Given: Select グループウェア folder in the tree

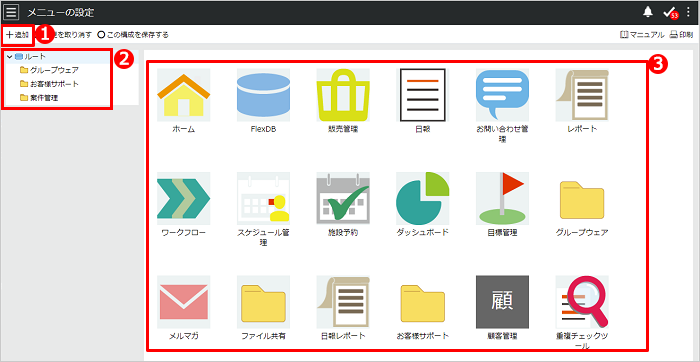Looking at the screenshot, I should click(49, 70).
